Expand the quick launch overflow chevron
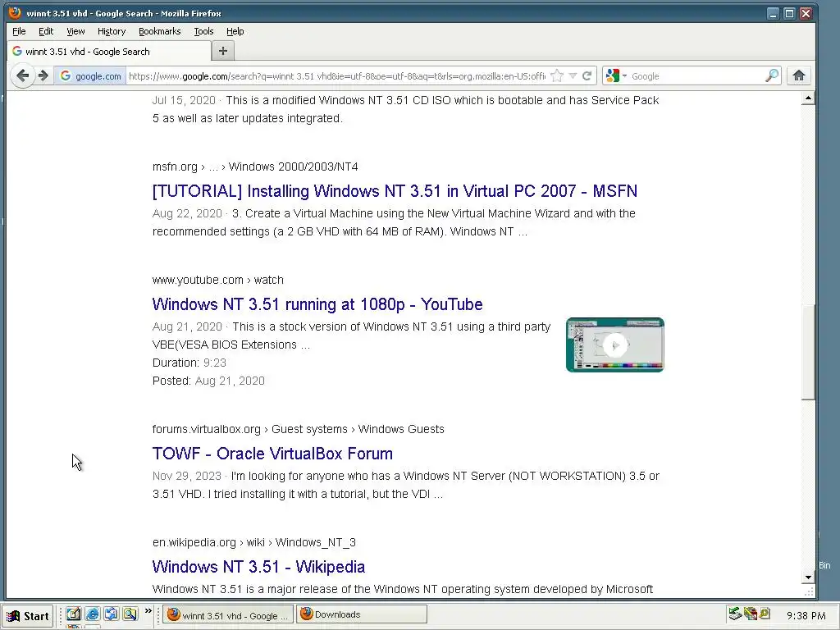This screenshot has width=840, height=630. pyautogui.click(x=148, y=610)
